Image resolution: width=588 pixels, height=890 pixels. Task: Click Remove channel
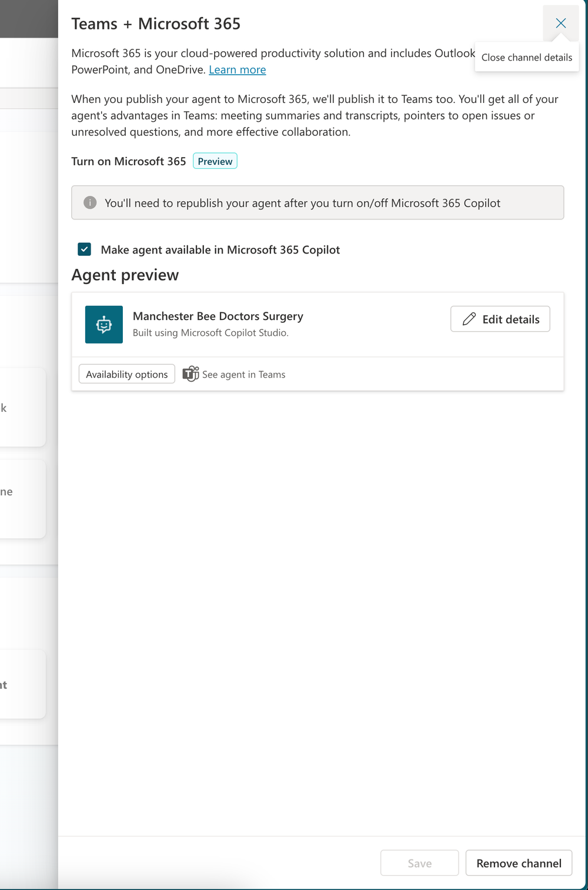[519, 862]
